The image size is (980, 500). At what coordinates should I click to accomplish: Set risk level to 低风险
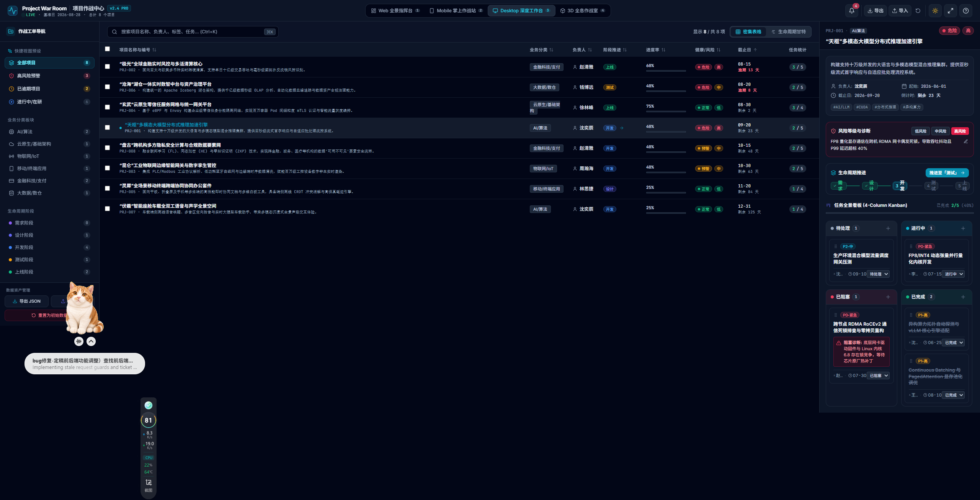(920, 131)
